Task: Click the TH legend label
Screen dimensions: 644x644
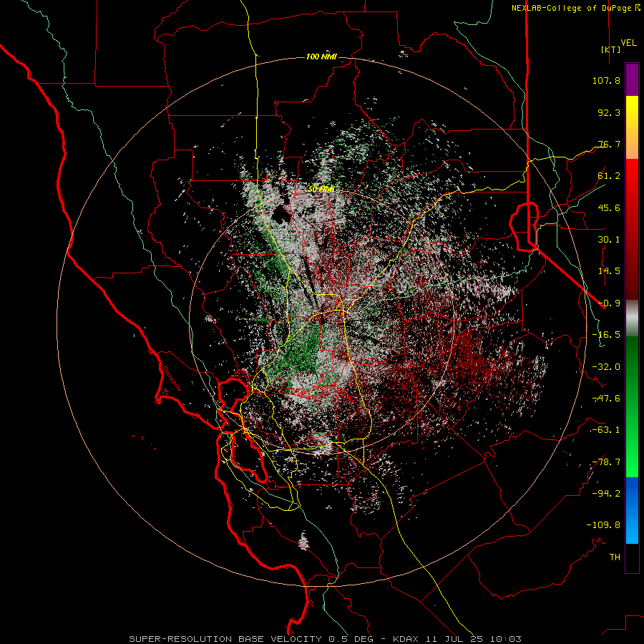Action: click(615, 557)
